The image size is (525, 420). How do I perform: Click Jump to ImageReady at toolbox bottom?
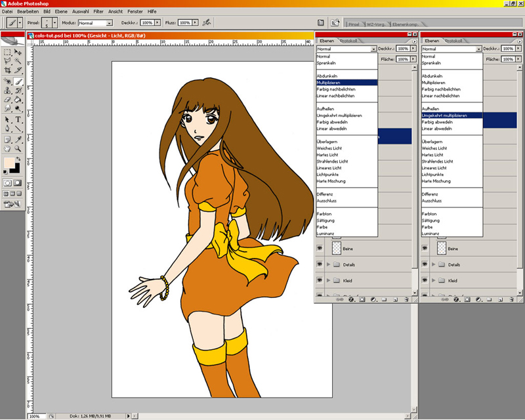tap(12, 203)
